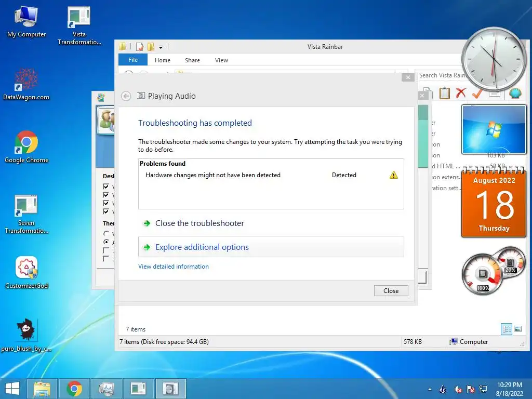Switch to the View ribbon tab

pos(221,60)
